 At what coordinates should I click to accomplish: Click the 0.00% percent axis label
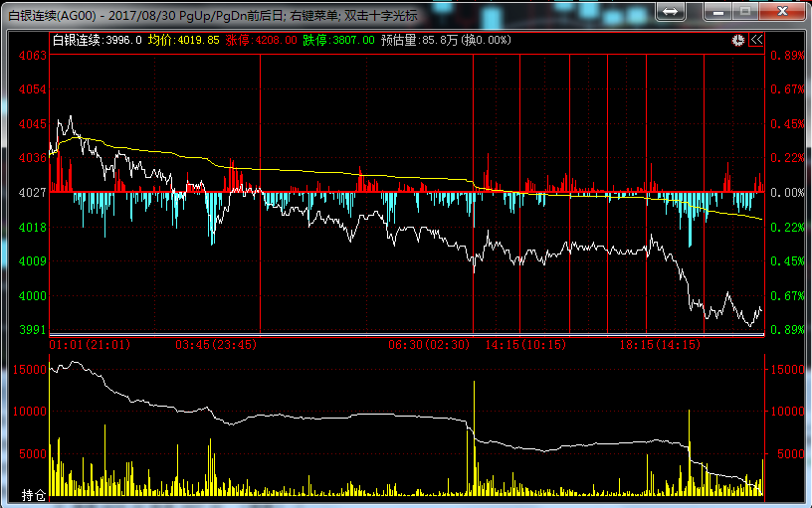click(x=787, y=193)
